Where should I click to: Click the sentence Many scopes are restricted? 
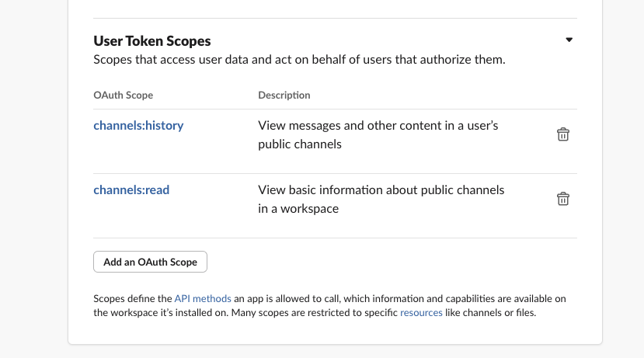coord(384,312)
